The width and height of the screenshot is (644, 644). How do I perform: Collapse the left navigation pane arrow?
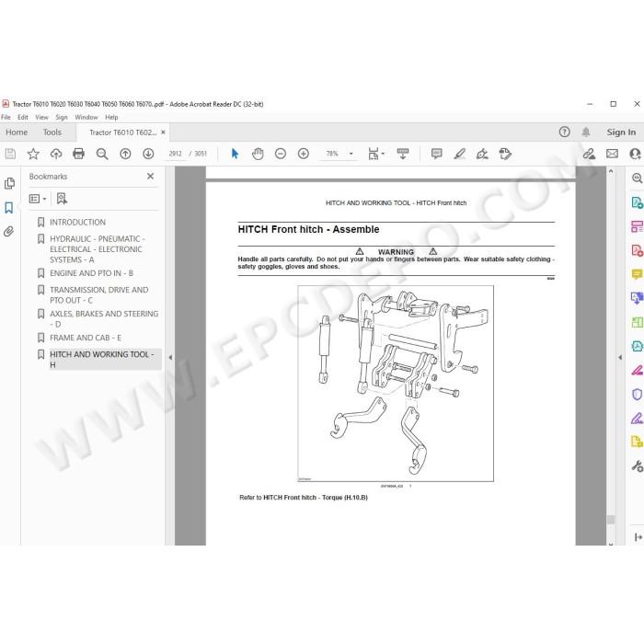click(170, 358)
